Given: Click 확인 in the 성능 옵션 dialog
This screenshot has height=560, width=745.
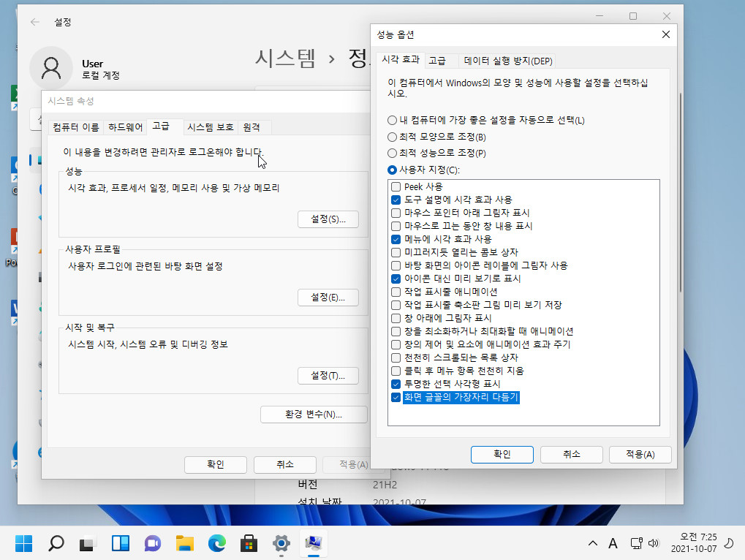Looking at the screenshot, I should [502, 454].
